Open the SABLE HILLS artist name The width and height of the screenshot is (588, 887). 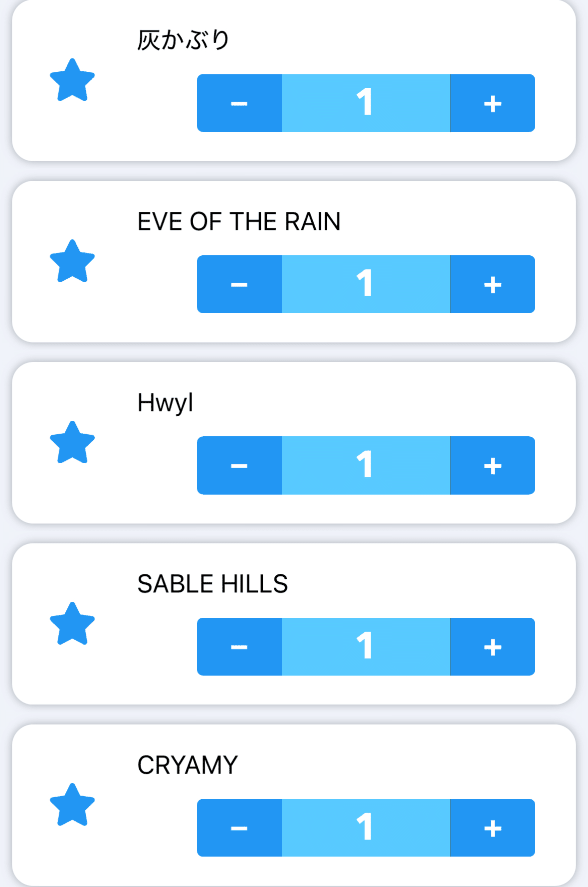click(x=212, y=584)
